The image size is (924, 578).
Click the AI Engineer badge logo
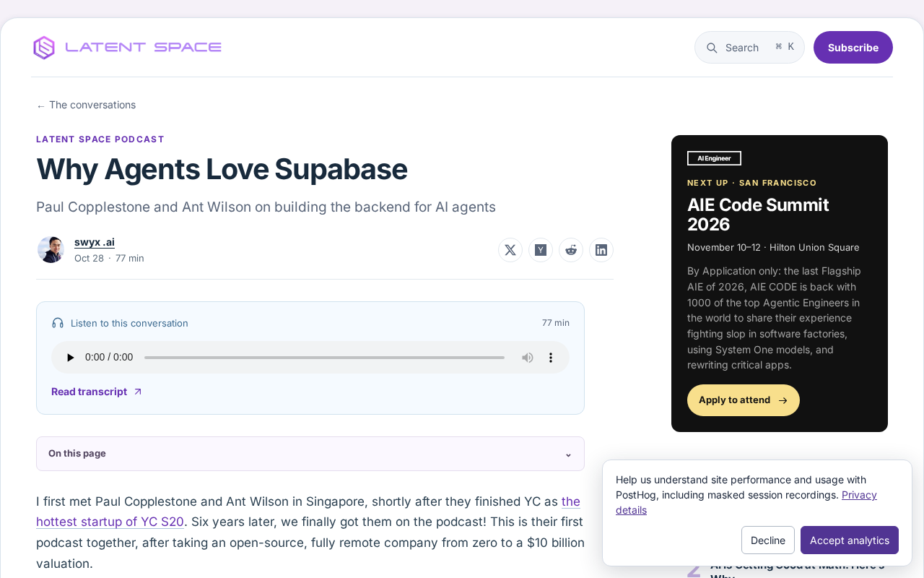point(714,158)
